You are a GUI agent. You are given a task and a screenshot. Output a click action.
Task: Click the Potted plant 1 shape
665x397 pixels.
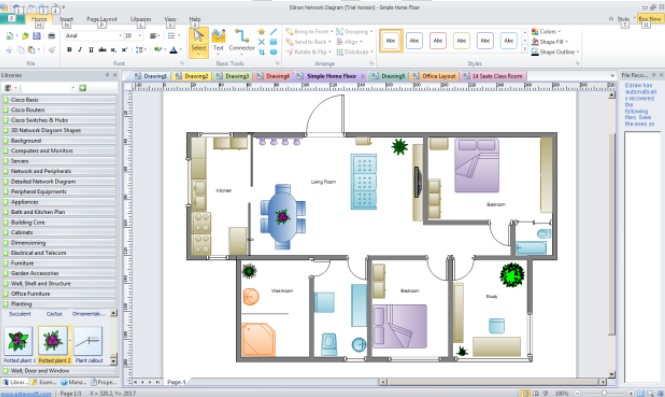tap(18, 344)
